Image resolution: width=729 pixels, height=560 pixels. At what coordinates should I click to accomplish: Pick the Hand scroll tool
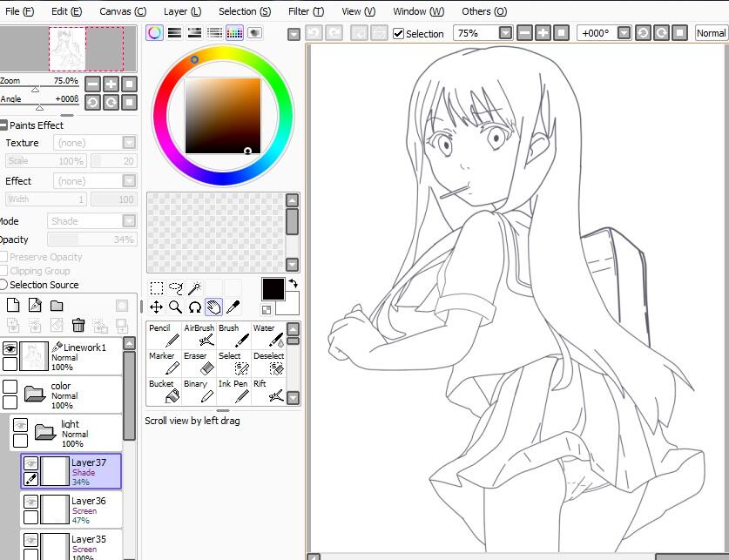(214, 307)
